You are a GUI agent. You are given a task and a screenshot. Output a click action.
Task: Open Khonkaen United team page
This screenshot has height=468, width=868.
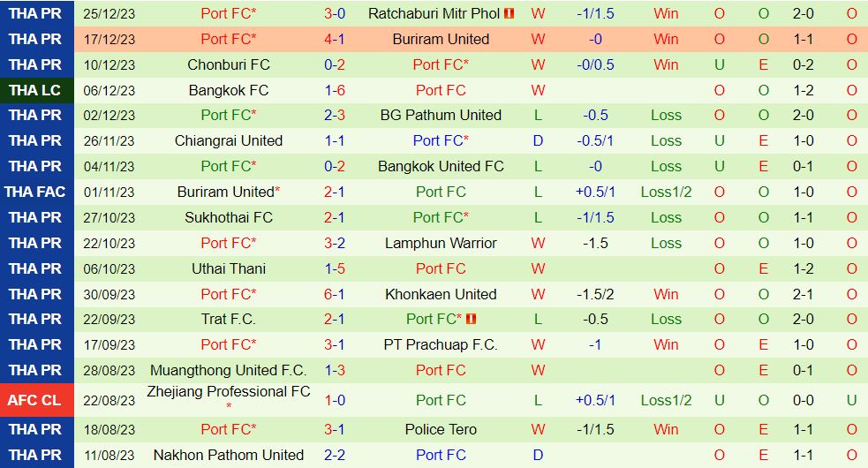point(441,294)
